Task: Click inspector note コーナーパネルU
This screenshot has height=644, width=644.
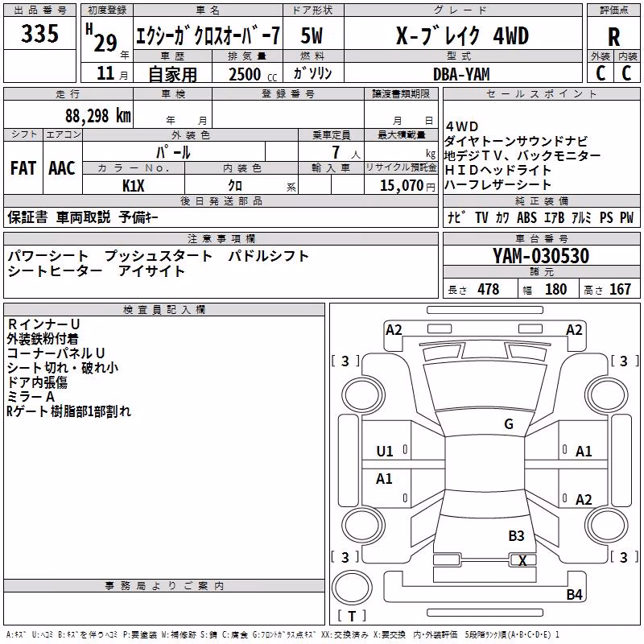Action: [56, 353]
